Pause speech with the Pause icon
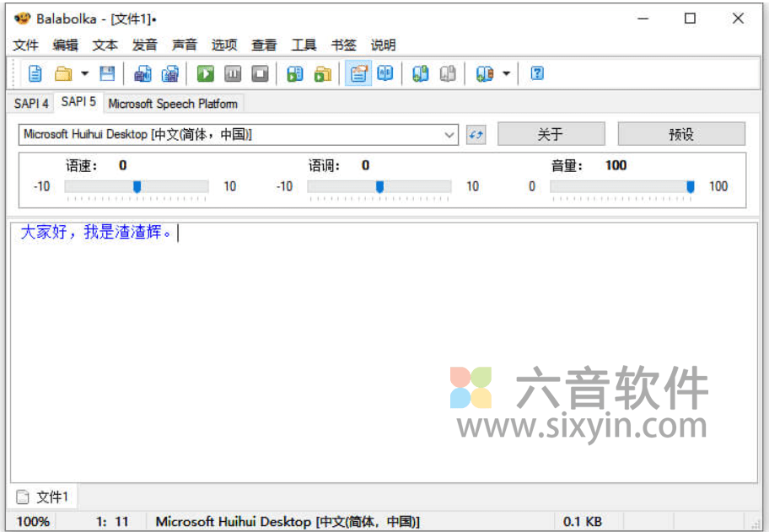 point(234,73)
